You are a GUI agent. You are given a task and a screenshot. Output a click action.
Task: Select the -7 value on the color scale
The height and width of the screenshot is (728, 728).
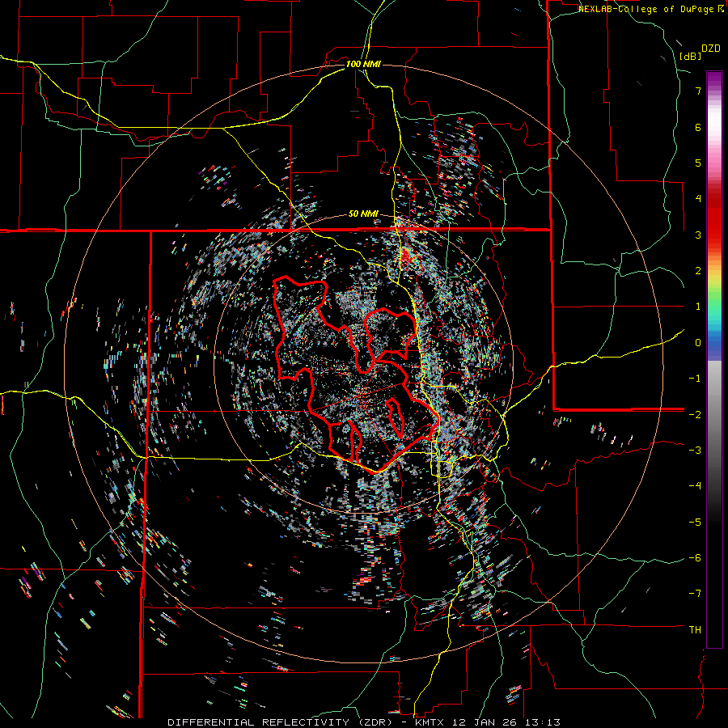(x=695, y=594)
